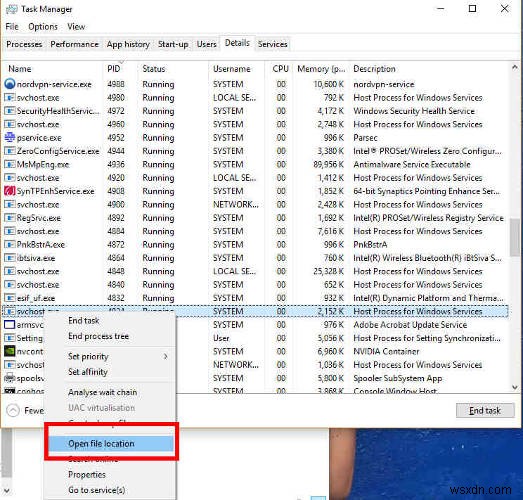This screenshot has width=523, height=500.
Task: Click the MsMpEng.exe process icon
Action: point(10,164)
